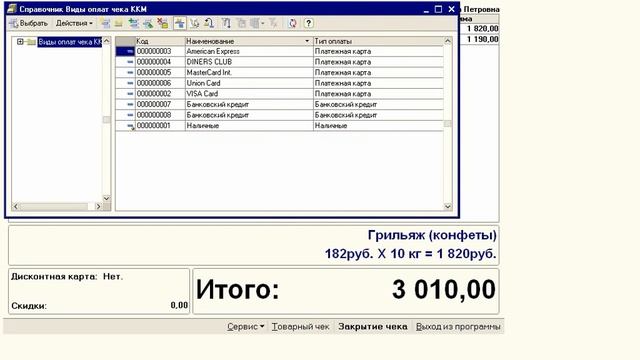Image resolution: width=640 pixels, height=360 pixels.
Task: Click code cell 00000006
Action: coord(160,83)
